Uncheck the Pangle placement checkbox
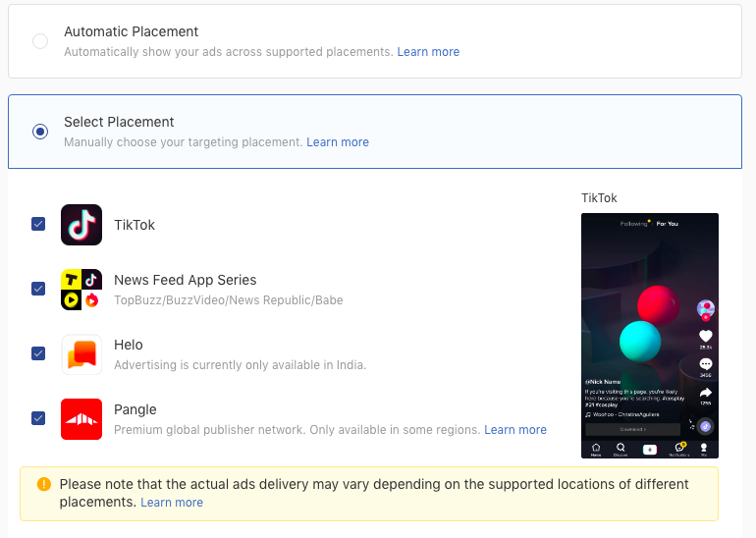756x538 pixels. tap(38, 418)
